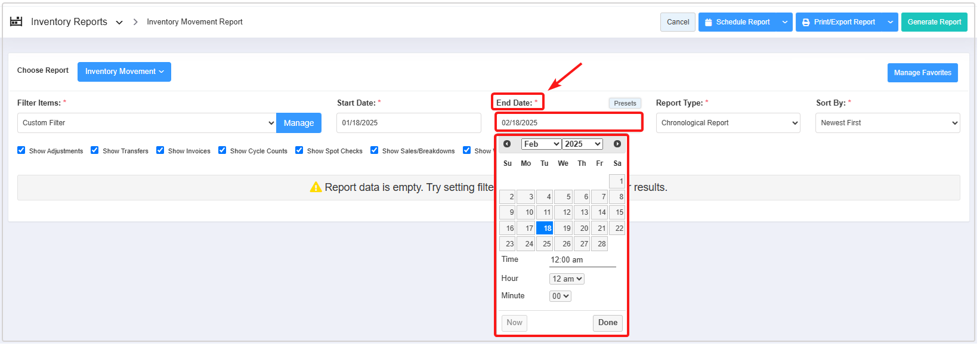
Task: Go to previous month in calendar
Action: coord(507,144)
